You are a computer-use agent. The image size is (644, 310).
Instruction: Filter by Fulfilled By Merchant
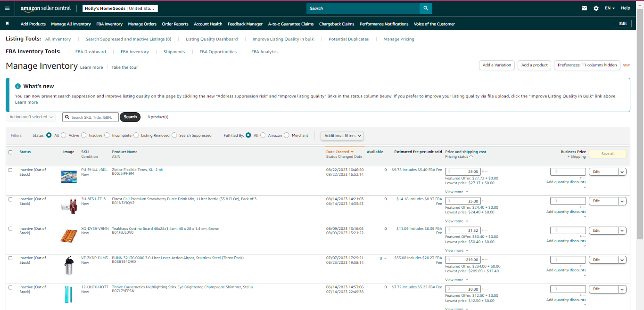[x=287, y=135]
